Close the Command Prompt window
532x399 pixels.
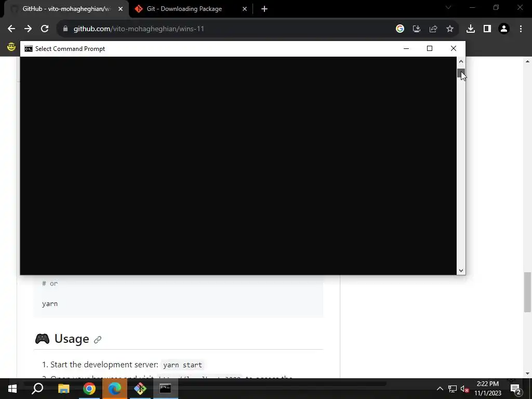pyautogui.click(x=453, y=48)
